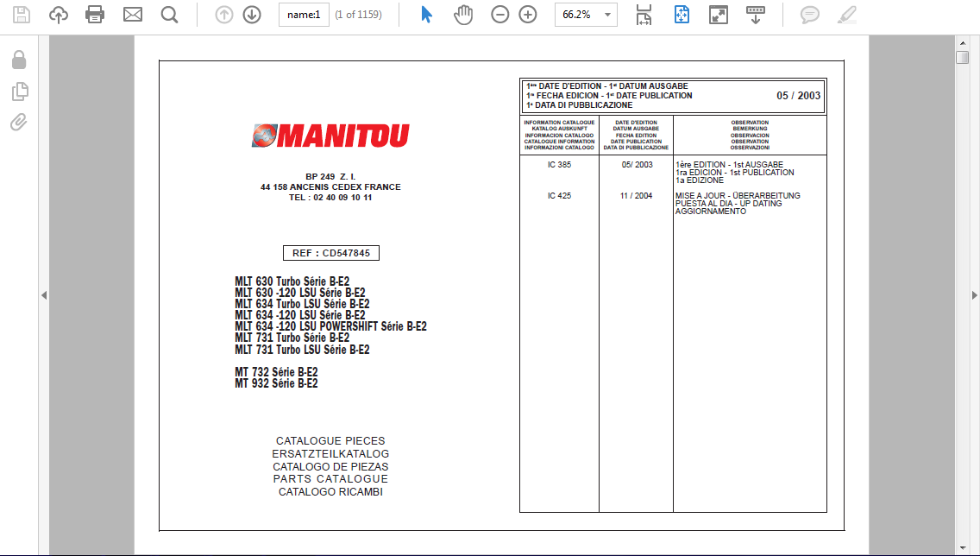This screenshot has height=556, width=980.
Task: Click the page count (1 of 1159)
Action: point(358,15)
